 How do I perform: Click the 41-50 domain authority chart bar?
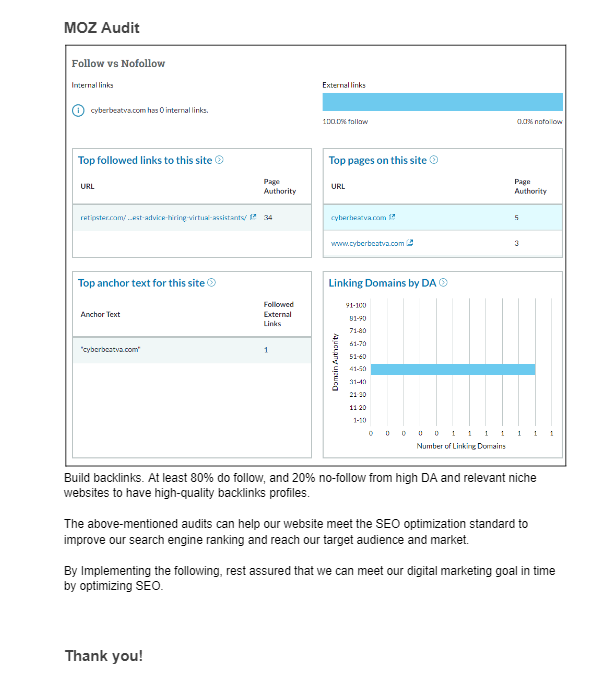point(453,369)
